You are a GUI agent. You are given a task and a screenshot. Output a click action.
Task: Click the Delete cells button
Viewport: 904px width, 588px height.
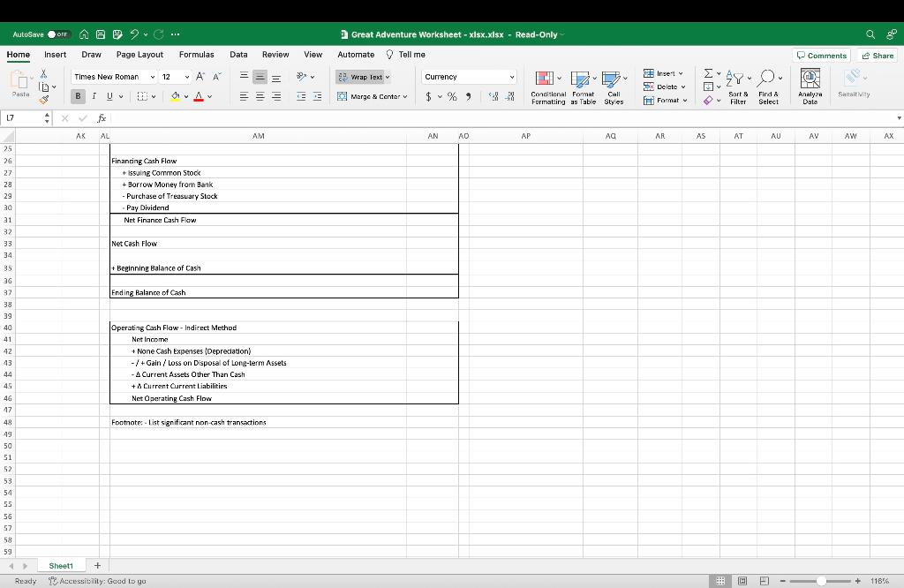[664, 87]
